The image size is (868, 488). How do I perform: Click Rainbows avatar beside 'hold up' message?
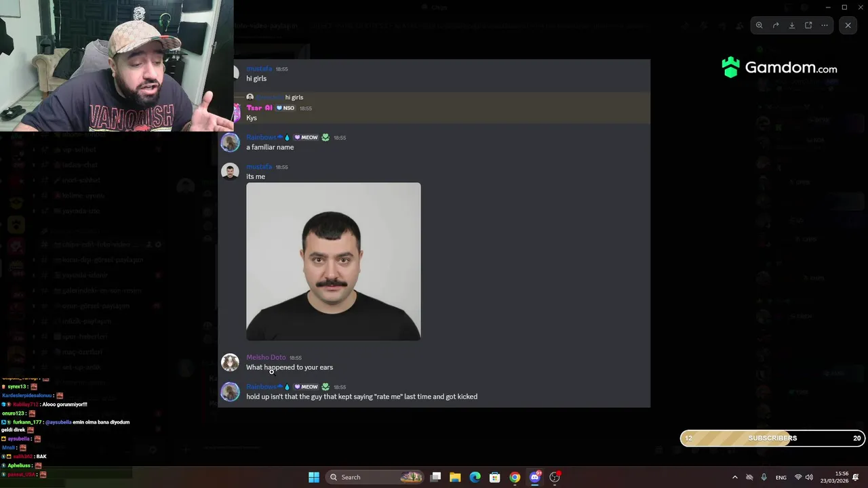click(x=230, y=392)
